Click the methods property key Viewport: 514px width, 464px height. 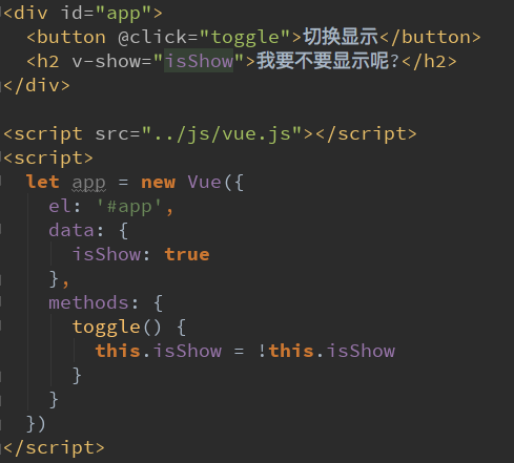[89, 303]
